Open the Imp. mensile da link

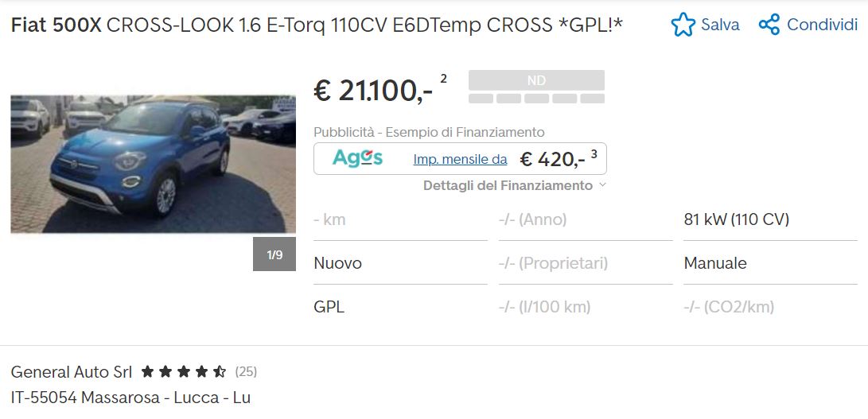[460, 159]
